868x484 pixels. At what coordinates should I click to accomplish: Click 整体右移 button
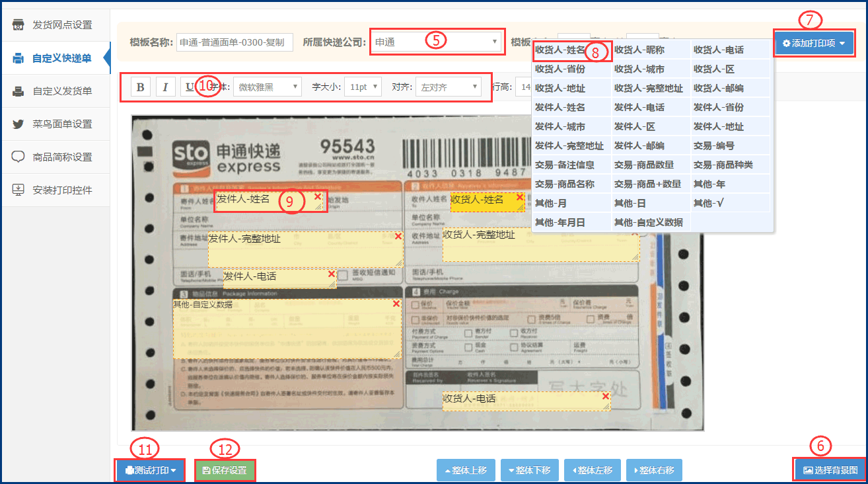point(654,471)
